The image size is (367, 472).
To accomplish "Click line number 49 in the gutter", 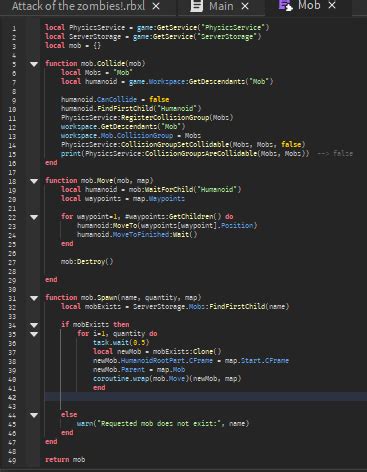I will tap(12, 460).
